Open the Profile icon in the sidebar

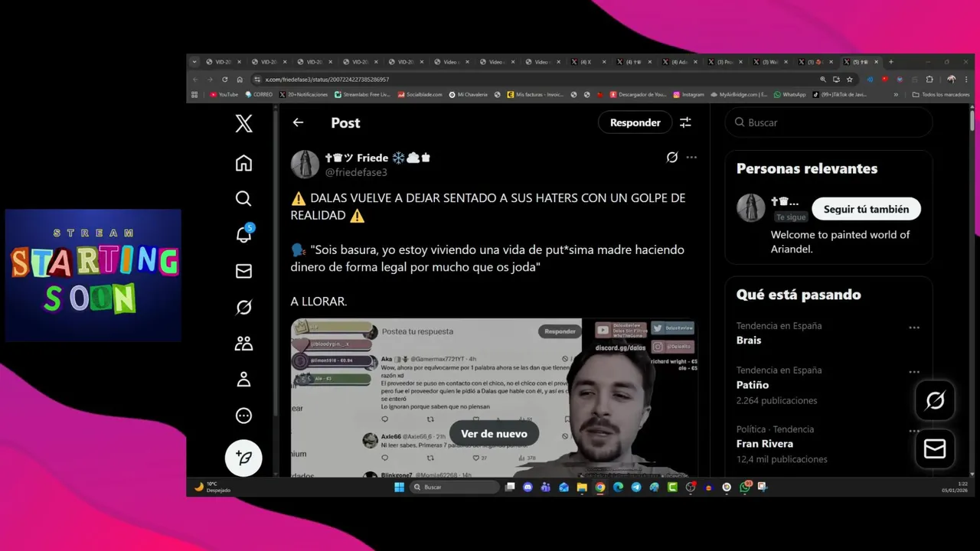pos(243,380)
